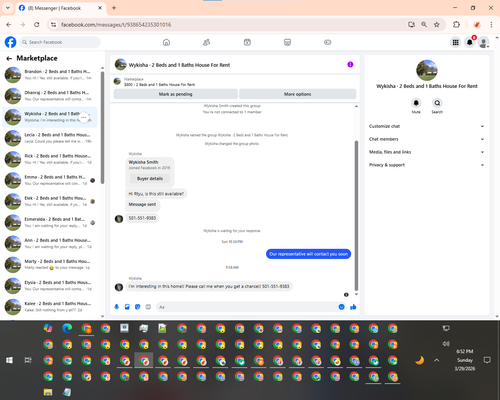Screen dimensions: 500x400
Task: Open Chrome three-dot menu
Action: 491,25
